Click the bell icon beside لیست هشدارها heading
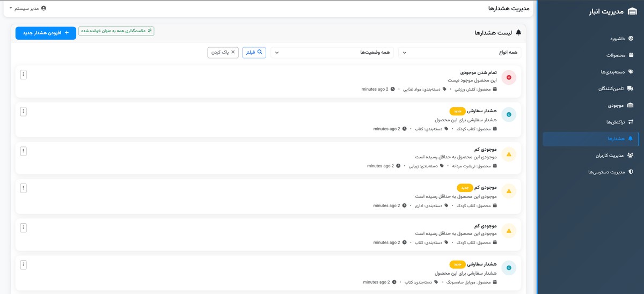The image size is (644, 294). click(x=518, y=33)
